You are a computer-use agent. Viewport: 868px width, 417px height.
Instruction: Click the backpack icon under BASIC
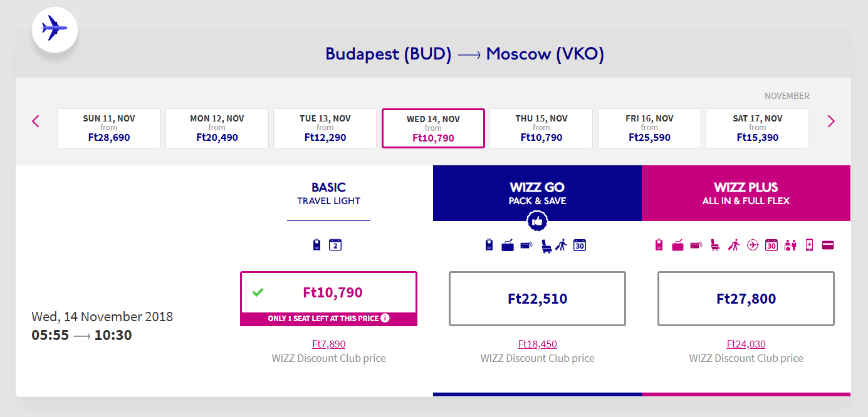316,245
